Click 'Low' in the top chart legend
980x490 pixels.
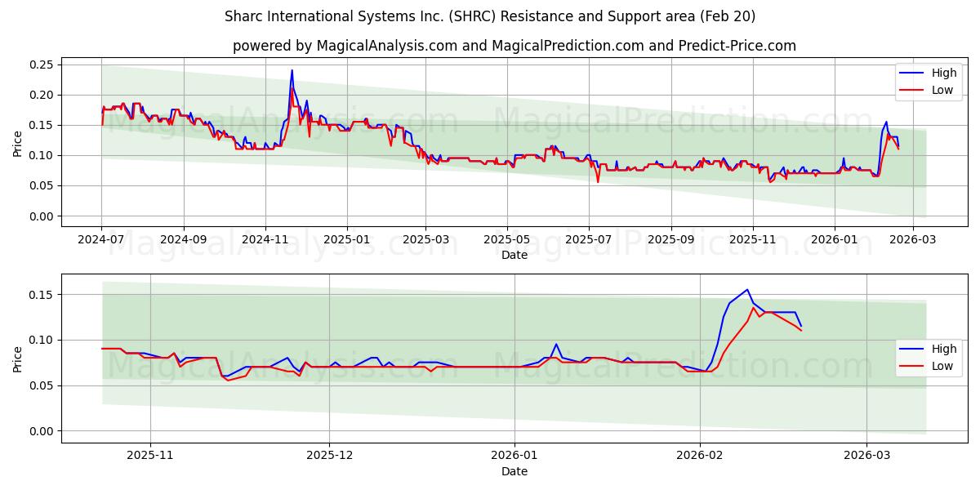943,90
